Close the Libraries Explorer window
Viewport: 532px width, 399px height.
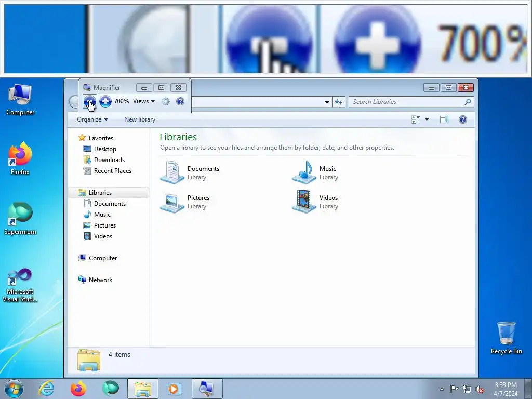[x=465, y=87]
